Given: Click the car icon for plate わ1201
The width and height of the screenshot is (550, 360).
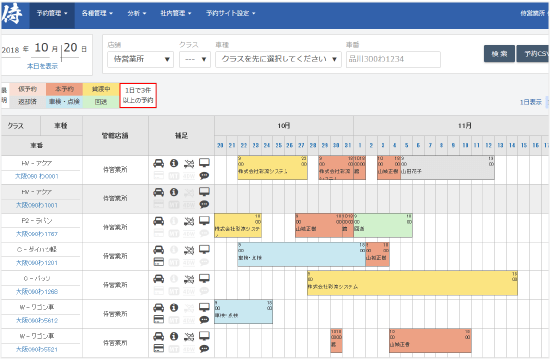Looking at the screenshot, I should [159, 249].
